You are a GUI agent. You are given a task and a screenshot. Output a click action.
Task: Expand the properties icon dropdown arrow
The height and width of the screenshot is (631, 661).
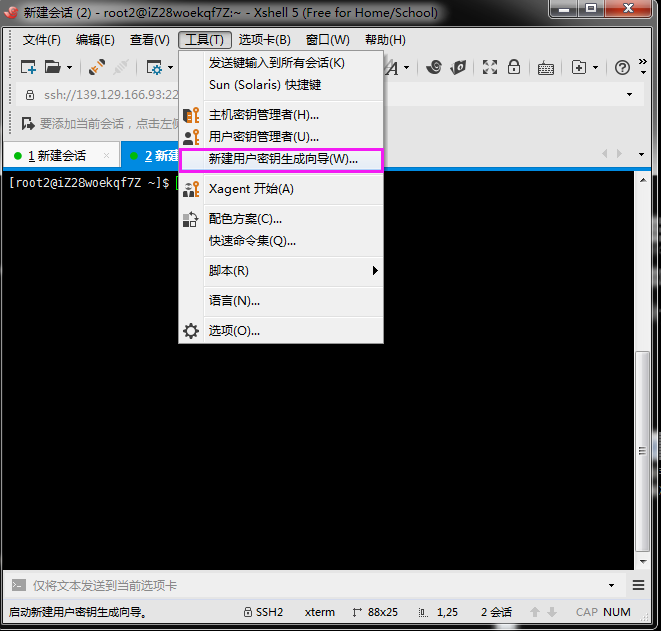[x=170, y=67]
